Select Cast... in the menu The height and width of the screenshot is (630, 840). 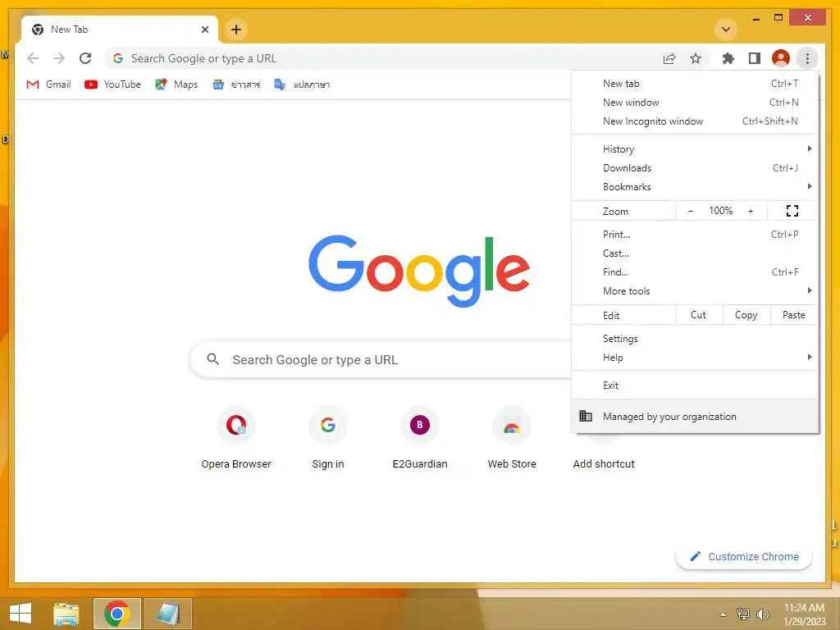pyautogui.click(x=695, y=253)
